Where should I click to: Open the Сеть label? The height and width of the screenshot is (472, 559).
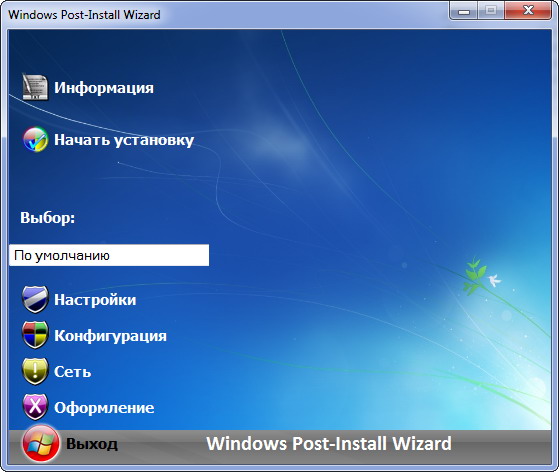pyautogui.click(x=72, y=372)
